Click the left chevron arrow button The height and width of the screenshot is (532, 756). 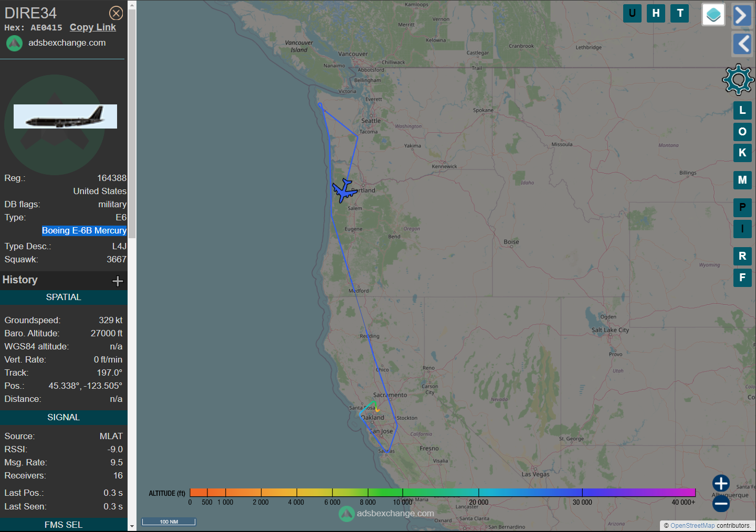point(742,44)
